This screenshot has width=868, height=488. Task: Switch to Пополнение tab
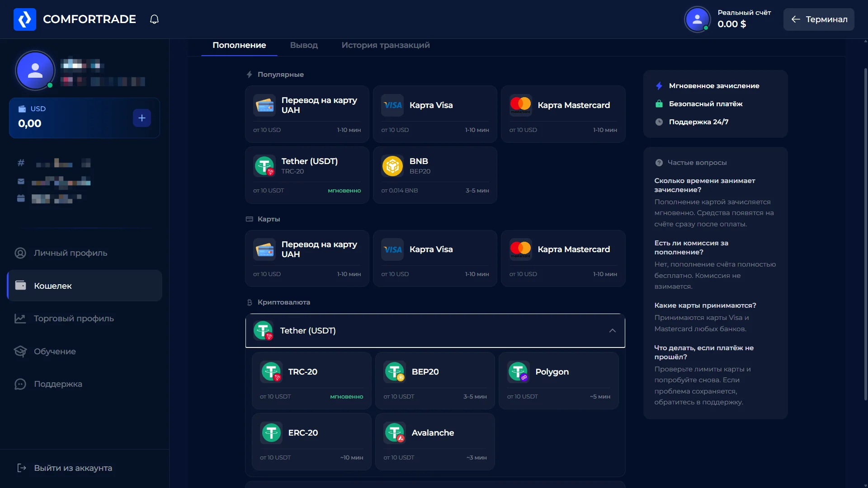pos(239,45)
